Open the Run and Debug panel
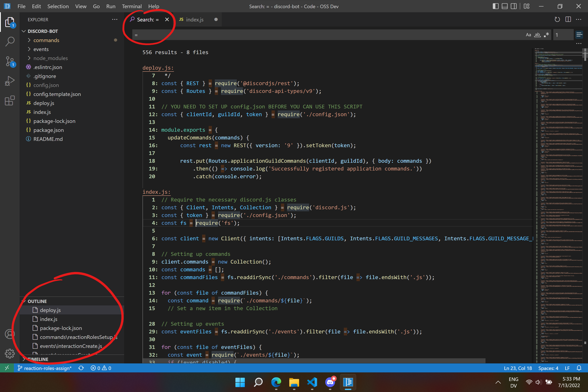Viewport: 588px width, 392px height. [x=10, y=80]
